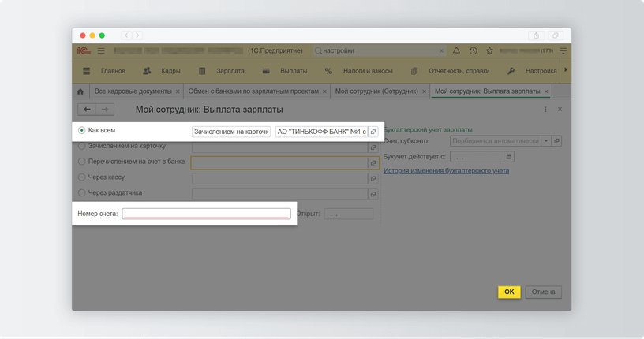
Task: Click Перечислением на счет в банке input field
Action: click(279, 163)
